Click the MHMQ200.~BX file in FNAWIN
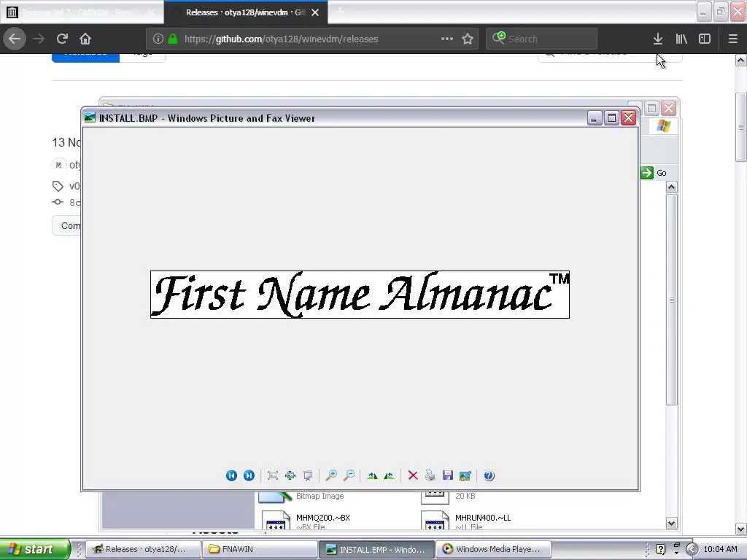The width and height of the screenshot is (747, 560). pos(305,519)
